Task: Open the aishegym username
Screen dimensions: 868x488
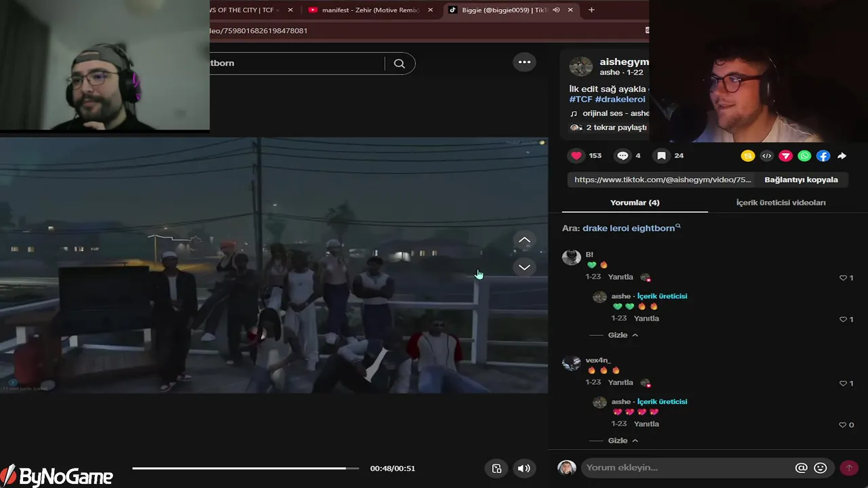Action: (x=624, y=62)
